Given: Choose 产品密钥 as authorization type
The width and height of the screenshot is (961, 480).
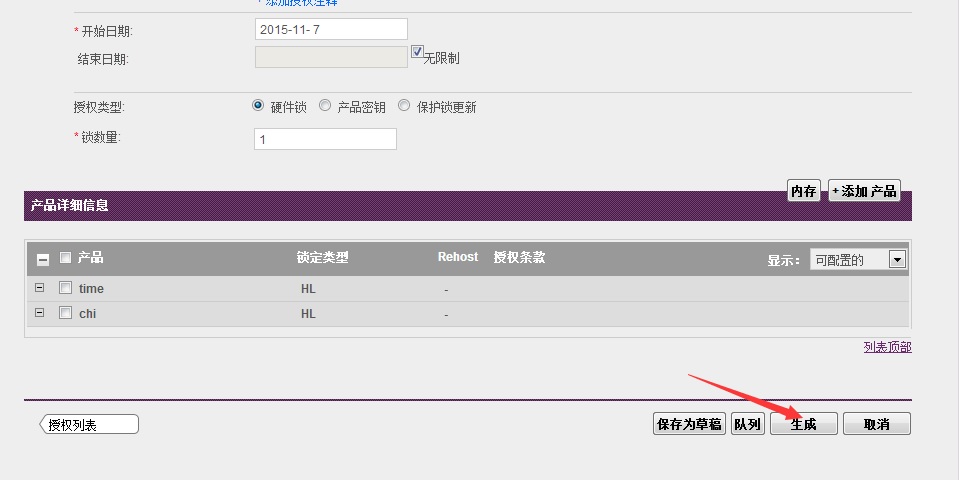Looking at the screenshot, I should coord(325,106).
